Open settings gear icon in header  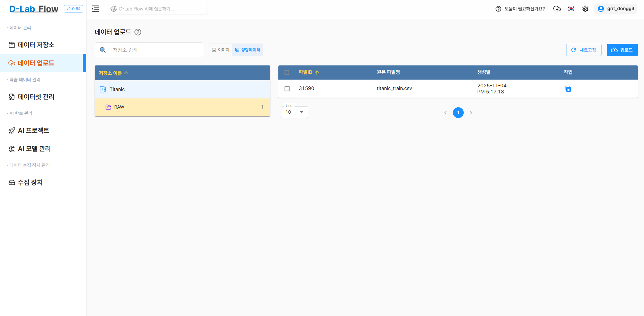[585, 9]
